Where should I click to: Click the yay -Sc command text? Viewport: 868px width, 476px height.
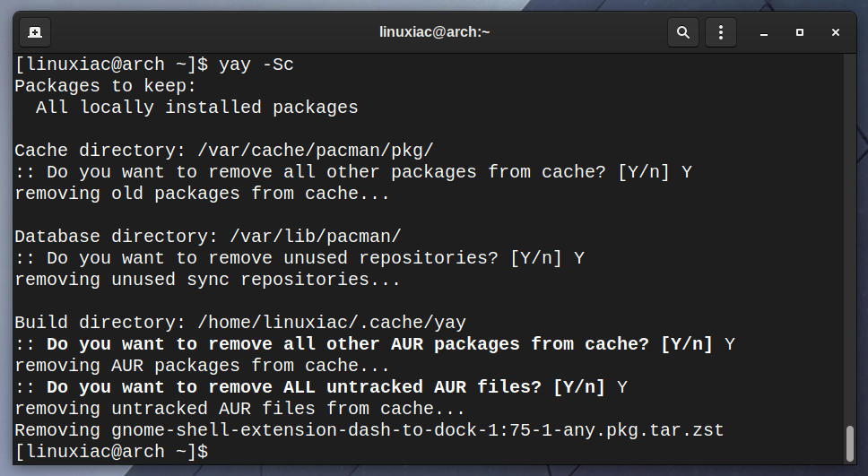[256, 65]
